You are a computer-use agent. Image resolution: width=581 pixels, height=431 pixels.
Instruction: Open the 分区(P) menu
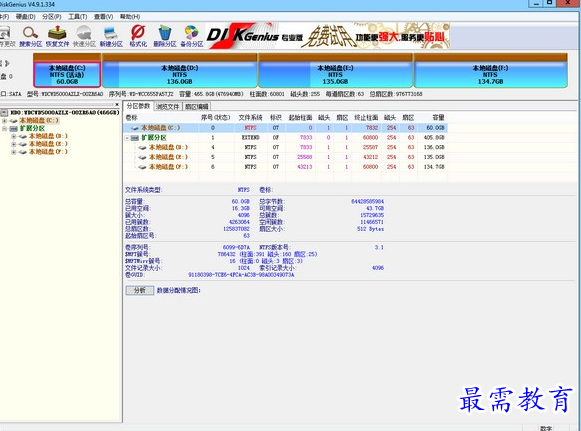pyautogui.click(x=52, y=17)
